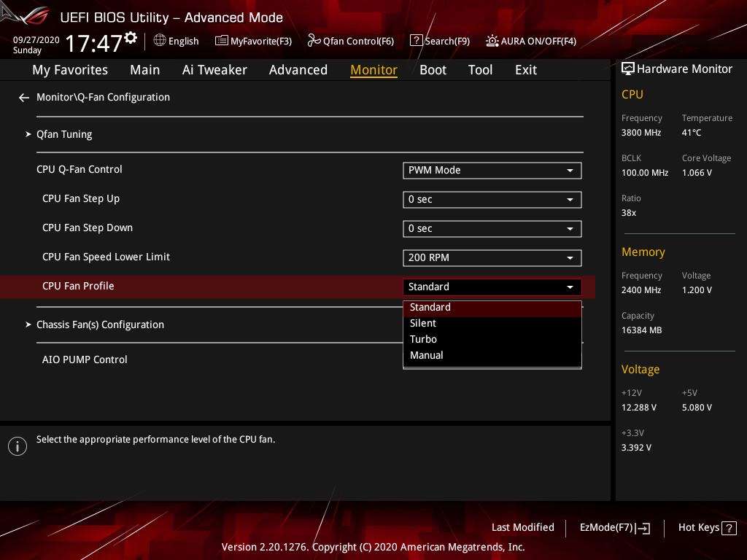Click the Last Modified button
Image resolution: width=747 pixels, height=560 pixels.
pos(522,528)
